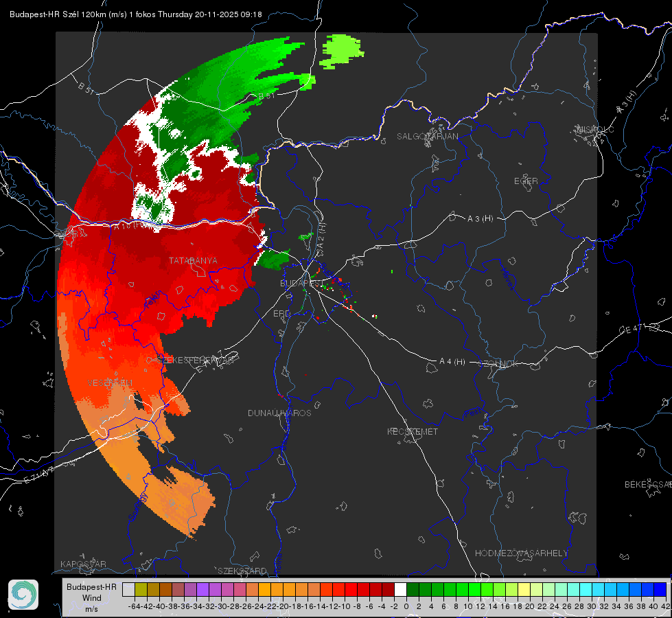The image size is (672, 618).
Task: Select the MISKOLC city label
Action: coord(595,129)
